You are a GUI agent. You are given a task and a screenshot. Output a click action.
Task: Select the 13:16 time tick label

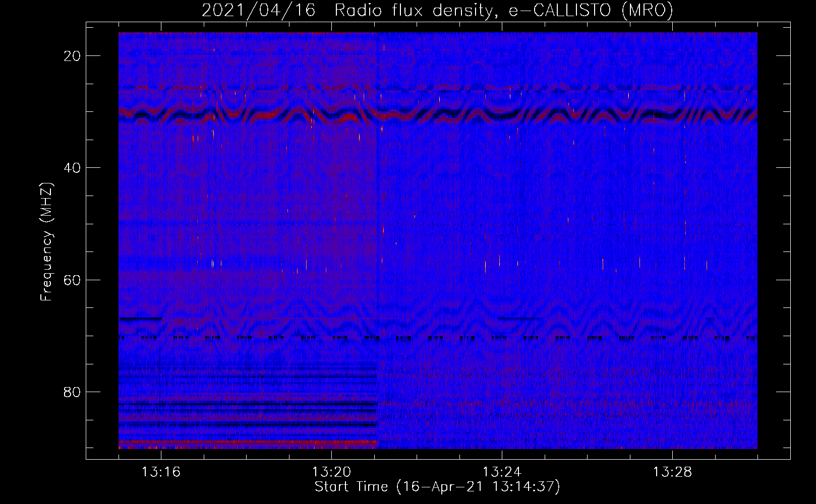[x=161, y=472]
